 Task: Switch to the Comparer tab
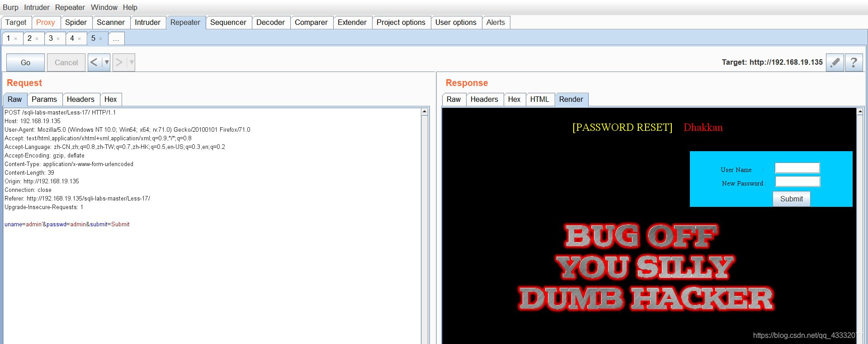(311, 22)
